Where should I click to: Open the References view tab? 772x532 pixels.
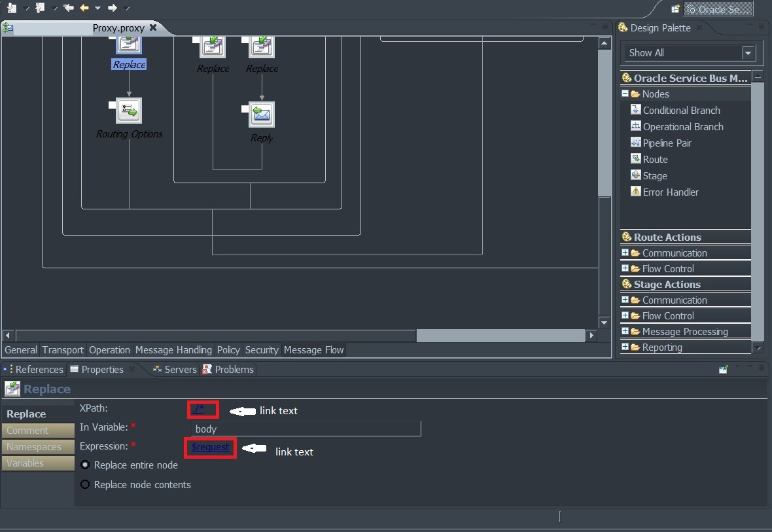tap(33, 370)
